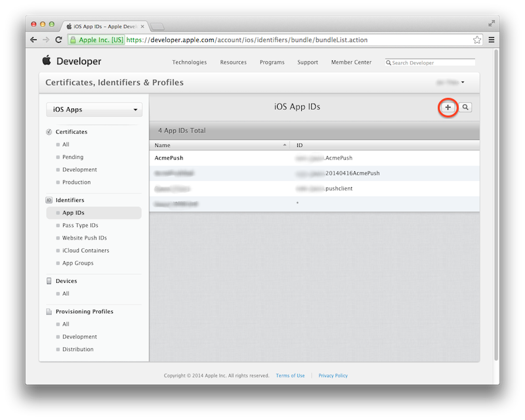Open the App ID search magnifier button

click(x=465, y=107)
